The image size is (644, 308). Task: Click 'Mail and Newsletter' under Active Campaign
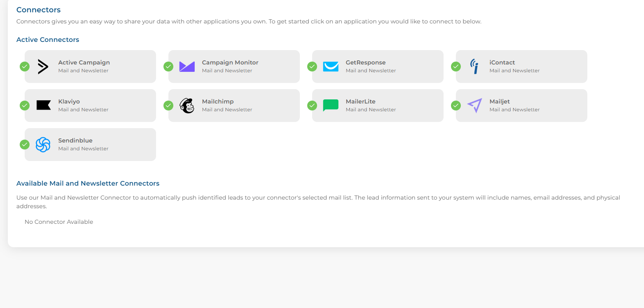click(83, 71)
